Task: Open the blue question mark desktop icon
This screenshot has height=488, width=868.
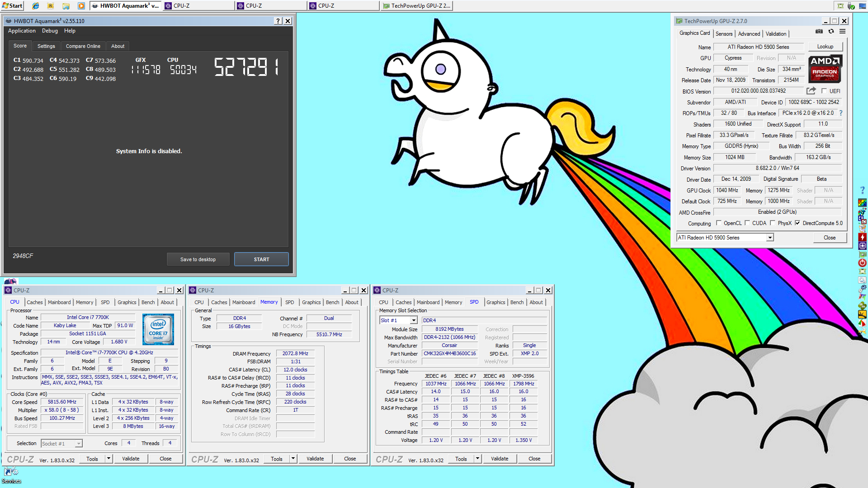Action: click(x=863, y=191)
